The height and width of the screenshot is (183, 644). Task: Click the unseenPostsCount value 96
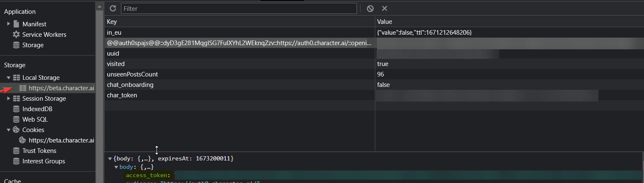(x=381, y=74)
